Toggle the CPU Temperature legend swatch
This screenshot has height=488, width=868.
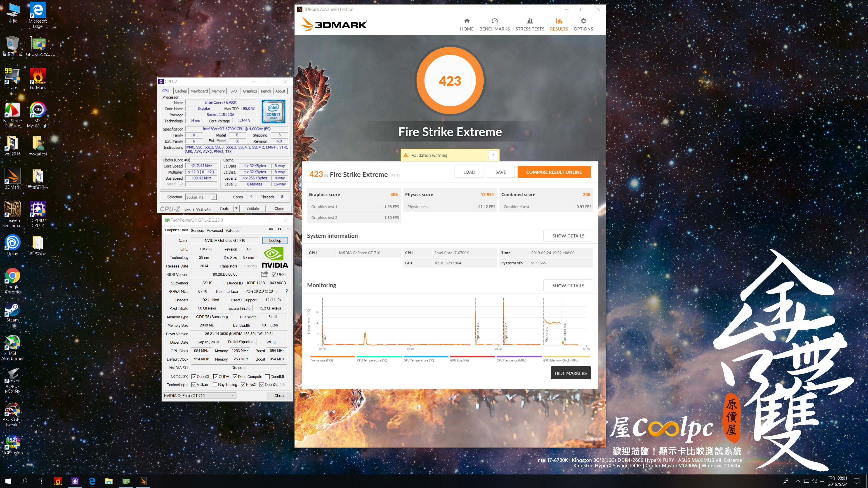(379, 356)
